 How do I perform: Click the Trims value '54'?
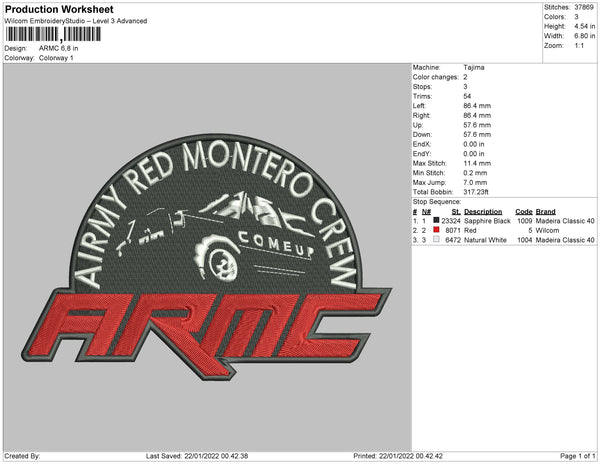(x=467, y=96)
